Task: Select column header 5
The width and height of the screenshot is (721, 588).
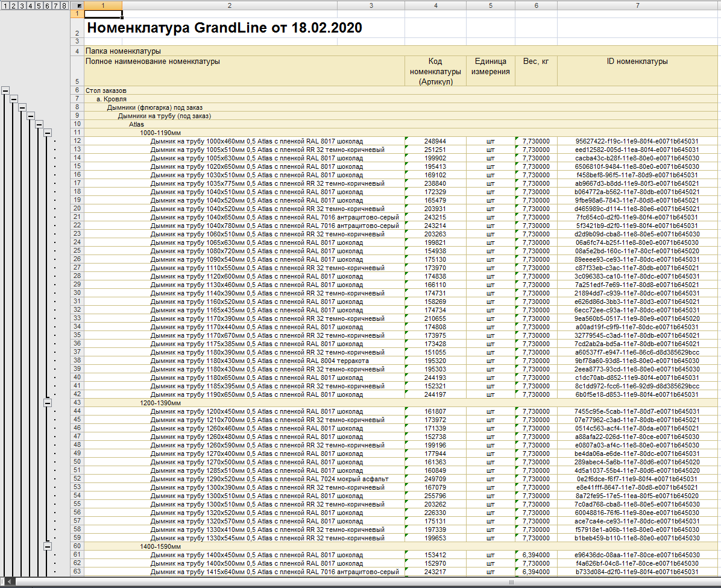Action: coord(491,5)
